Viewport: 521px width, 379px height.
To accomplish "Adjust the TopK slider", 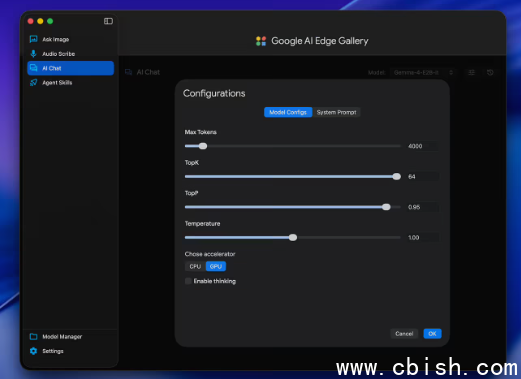I will (396, 177).
